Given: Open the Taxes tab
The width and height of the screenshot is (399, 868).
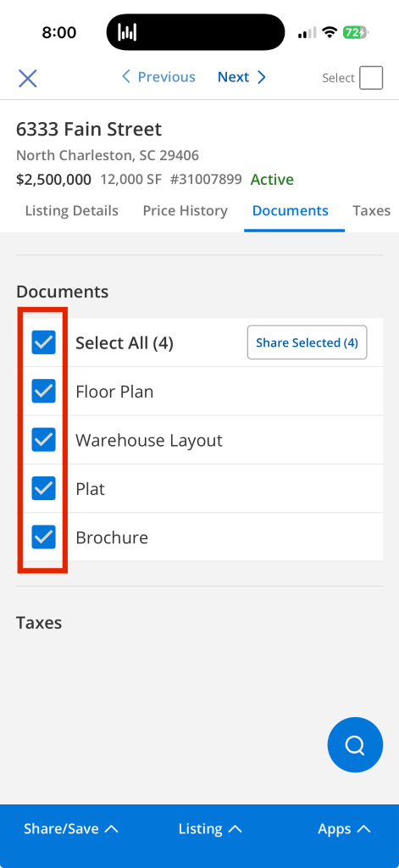Looking at the screenshot, I should point(371,211).
